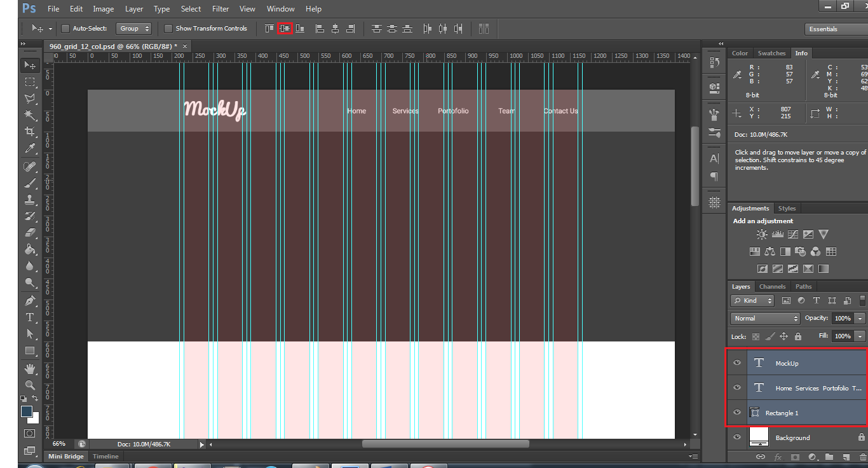
Task: Open the Group auto-select dropdown
Action: point(134,29)
